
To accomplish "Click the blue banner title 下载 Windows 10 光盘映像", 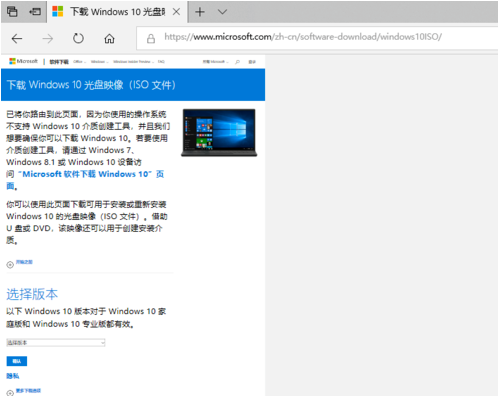I will pyautogui.click(x=91, y=85).
